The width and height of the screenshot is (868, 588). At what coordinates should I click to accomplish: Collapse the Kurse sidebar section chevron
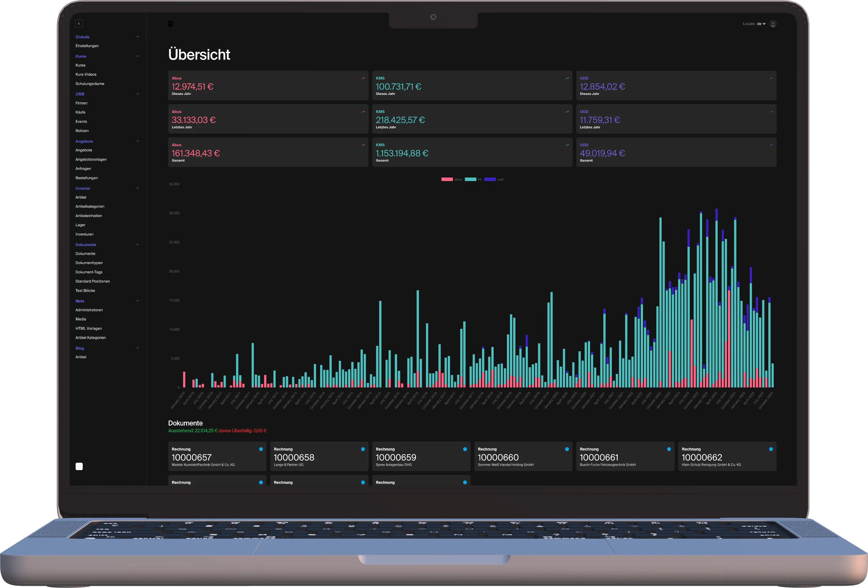pyautogui.click(x=138, y=56)
